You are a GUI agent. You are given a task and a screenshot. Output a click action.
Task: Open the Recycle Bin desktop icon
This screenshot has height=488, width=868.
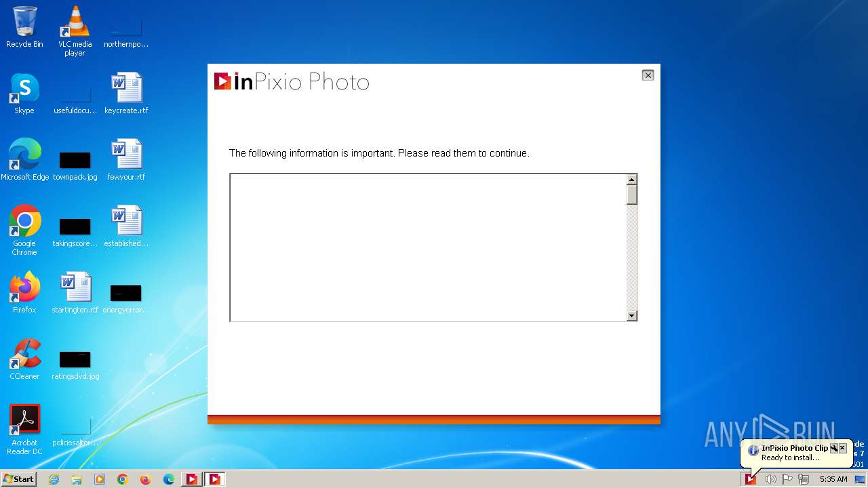(x=24, y=27)
